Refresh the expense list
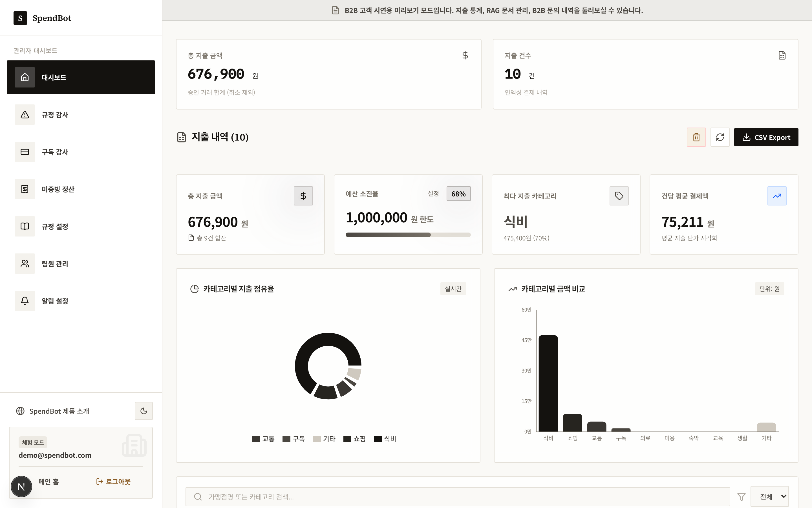This screenshot has width=812, height=508. coord(720,137)
